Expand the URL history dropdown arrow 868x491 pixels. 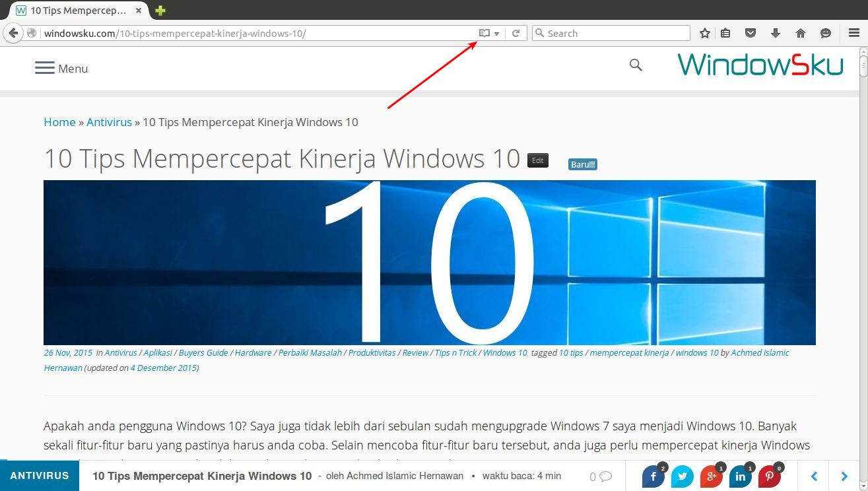[496, 34]
